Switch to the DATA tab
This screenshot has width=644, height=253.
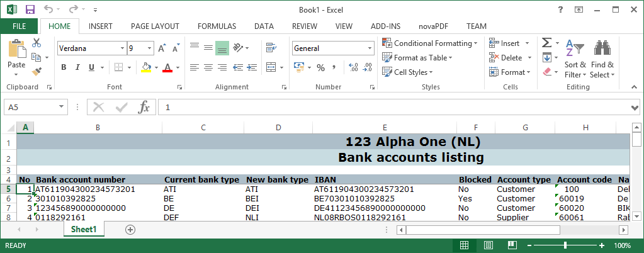[x=264, y=26]
